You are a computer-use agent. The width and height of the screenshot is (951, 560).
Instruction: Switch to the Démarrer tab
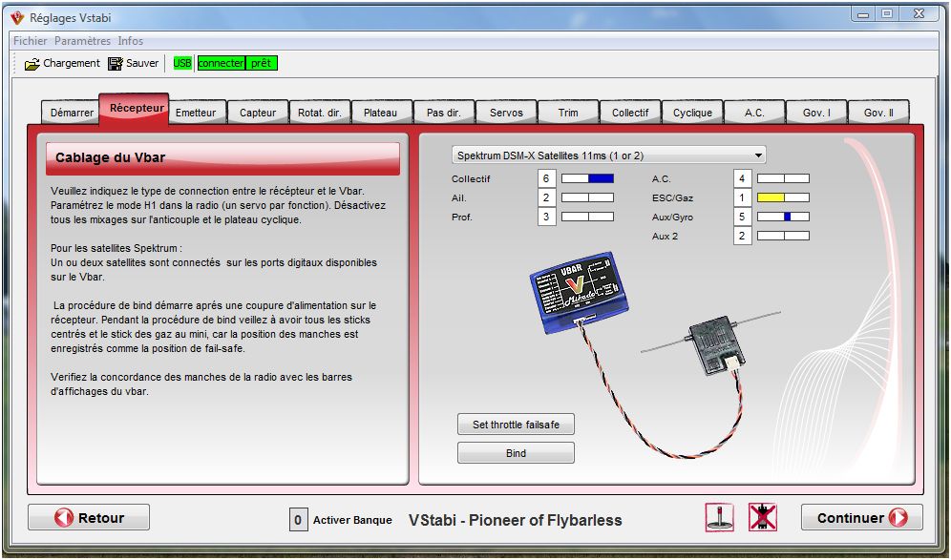pos(72,113)
